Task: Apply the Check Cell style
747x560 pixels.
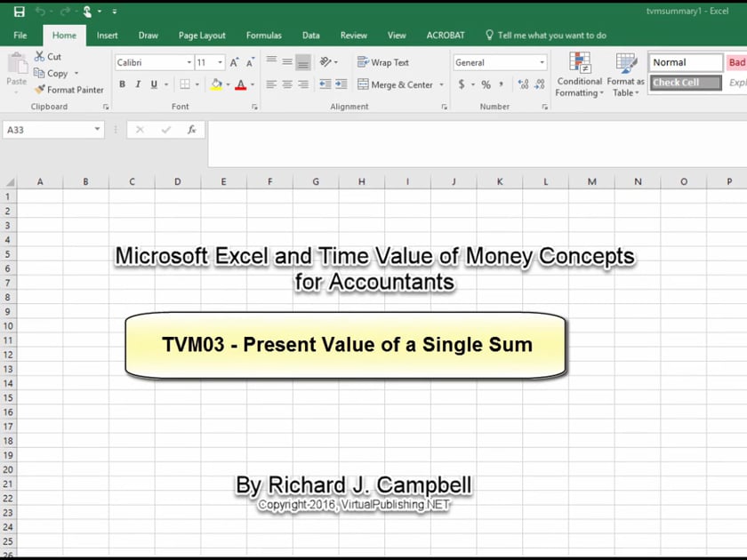Action: coord(686,83)
